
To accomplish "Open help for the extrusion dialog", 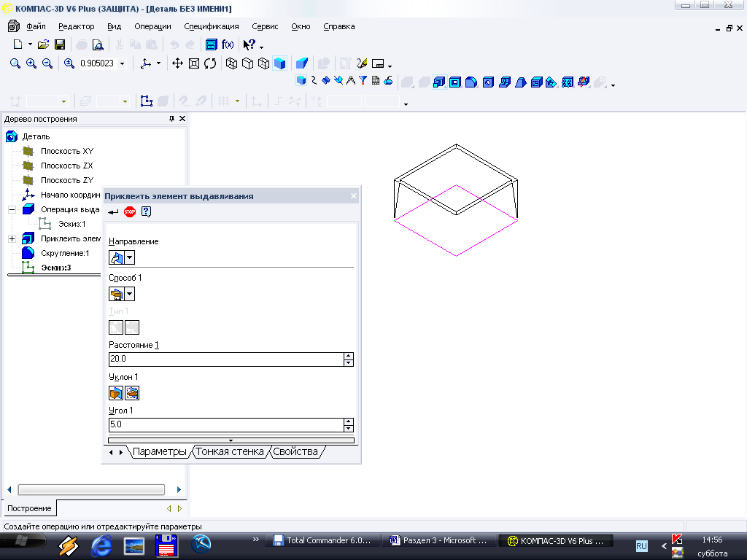I will [146, 212].
